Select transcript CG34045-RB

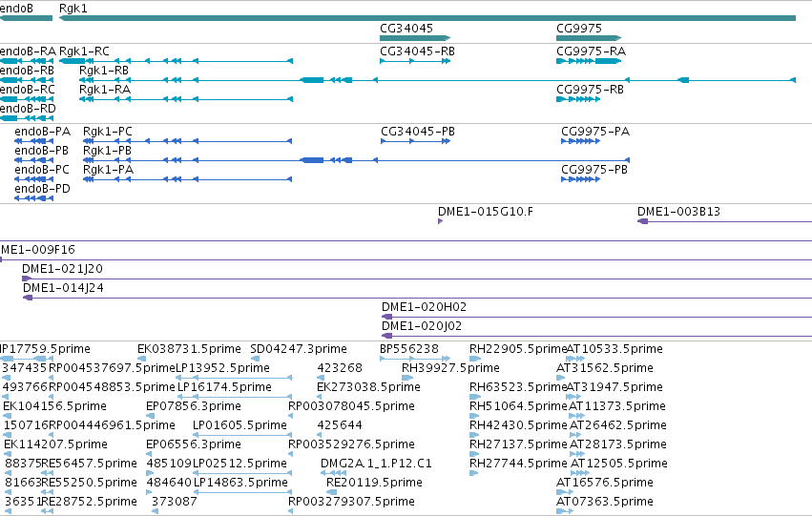coord(417,52)
